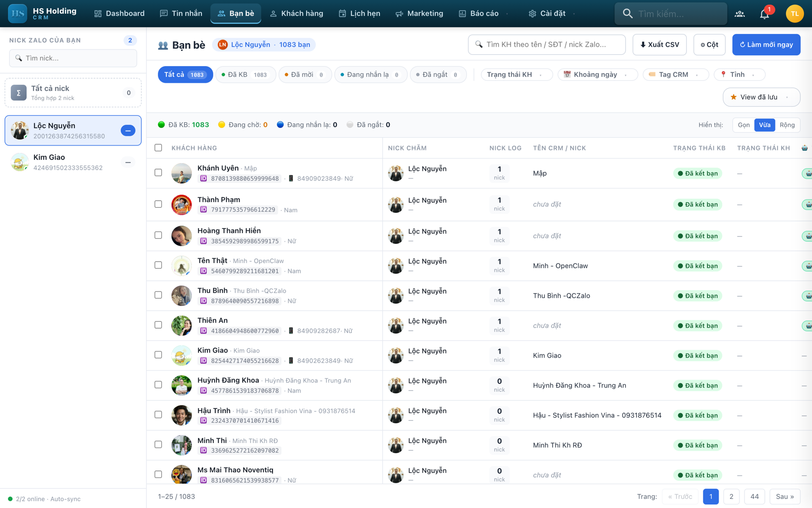Click the action icon in Thu Bình row
The image size is (812, 508).
[807, 296]
